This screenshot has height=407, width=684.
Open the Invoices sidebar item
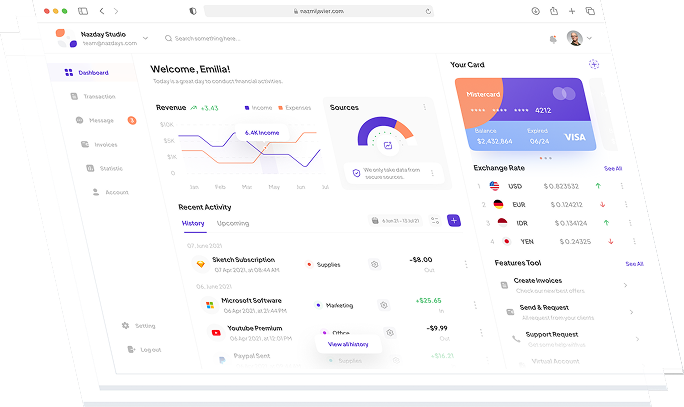point(99,144)
